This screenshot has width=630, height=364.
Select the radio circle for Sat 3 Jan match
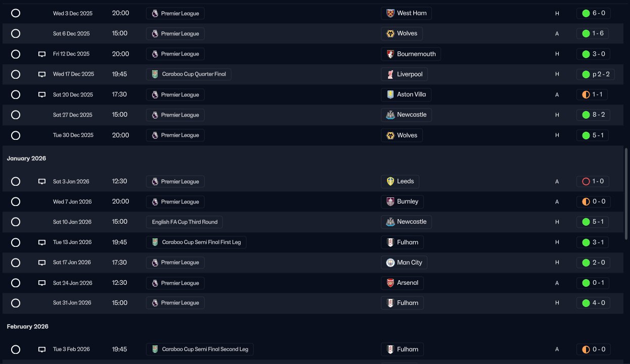point(16,181)
